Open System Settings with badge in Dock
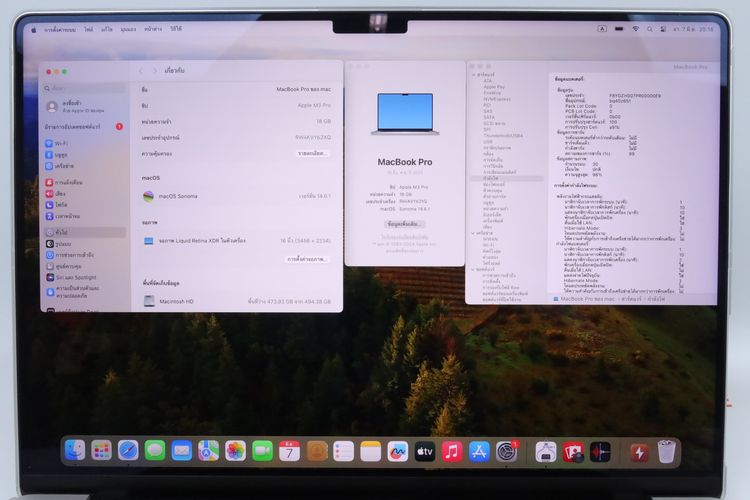This screenshot has height=500, width=750. [507, 451]
